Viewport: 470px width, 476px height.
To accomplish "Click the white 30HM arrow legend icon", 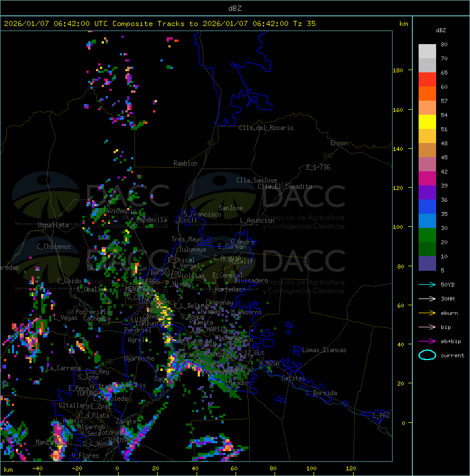I will (427, 298).
